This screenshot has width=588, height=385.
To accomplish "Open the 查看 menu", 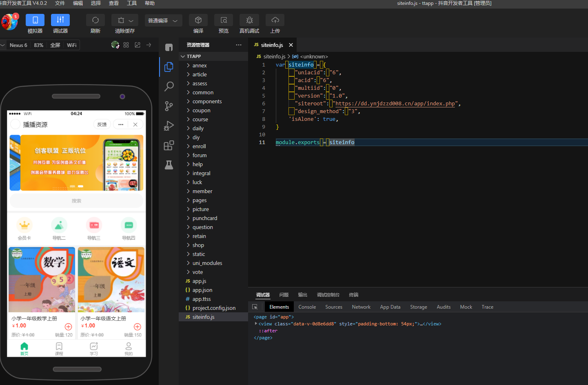I will pos(114,3).
